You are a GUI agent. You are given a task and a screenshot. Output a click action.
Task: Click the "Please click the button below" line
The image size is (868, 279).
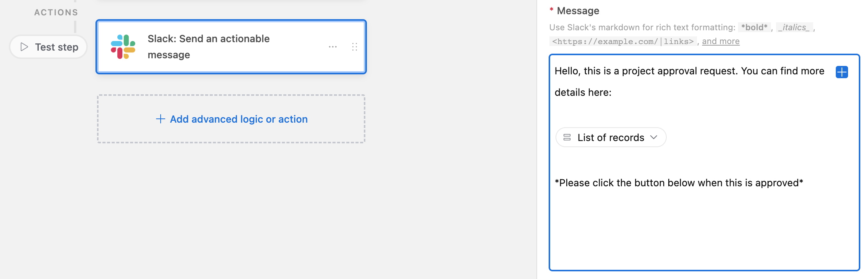click(x=679, y=183)
